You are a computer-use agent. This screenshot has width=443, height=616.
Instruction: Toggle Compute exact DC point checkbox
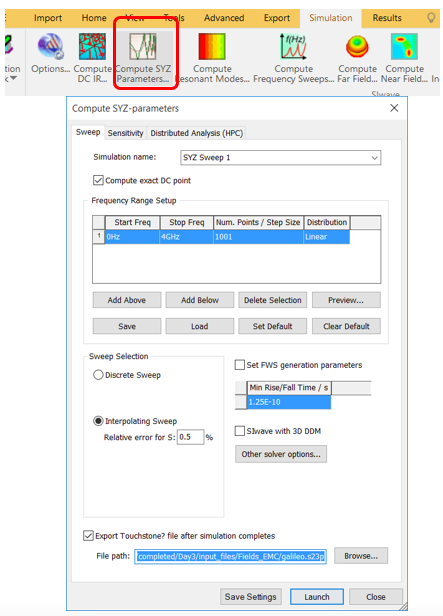coord(98,180)
